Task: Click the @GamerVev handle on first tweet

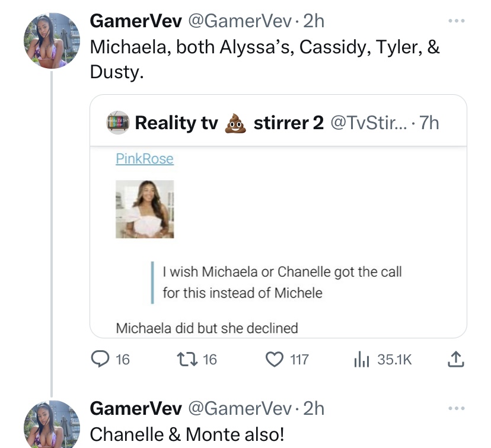Action: point(240,21)
